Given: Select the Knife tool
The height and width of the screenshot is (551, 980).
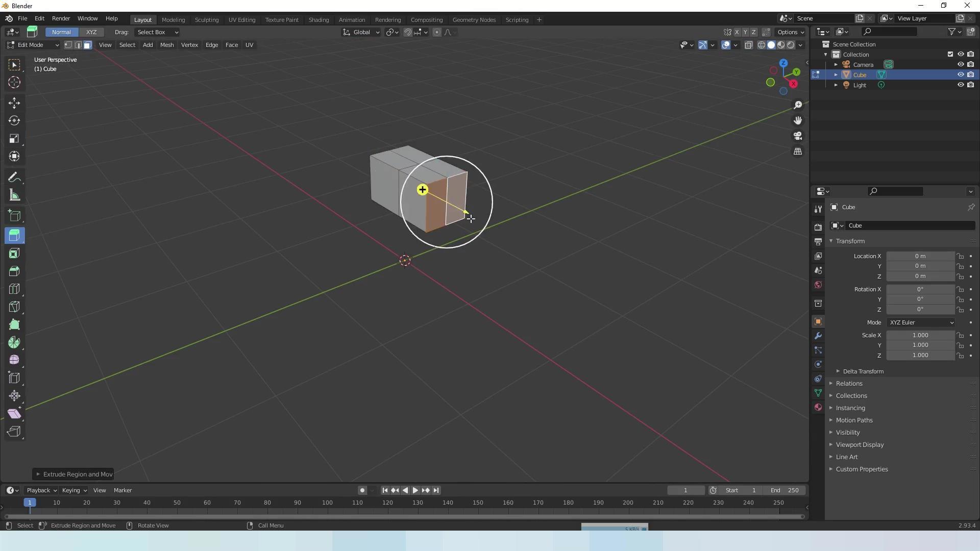Looking at the screenshot, I should point(14,307).
